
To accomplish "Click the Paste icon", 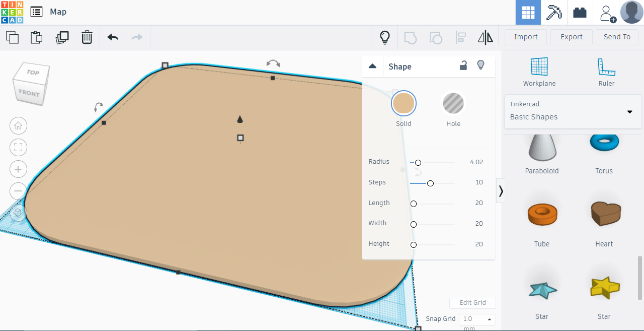I will (x=37, y=37).
